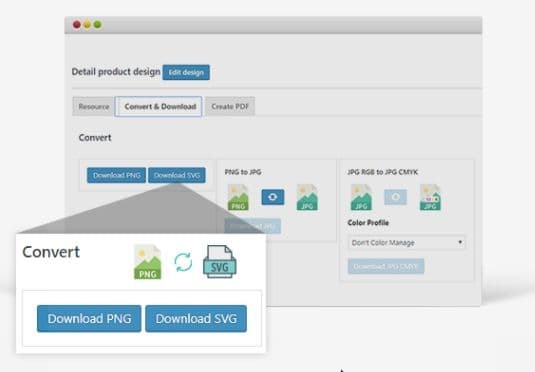This screenshot has width=535, height=372.
Task: Click the teal refresh arrows between PNG and SVG
Action: point(183,262)
